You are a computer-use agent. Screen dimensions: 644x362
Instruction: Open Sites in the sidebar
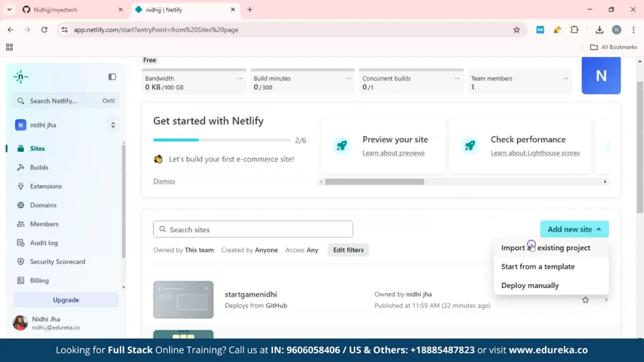37,148
